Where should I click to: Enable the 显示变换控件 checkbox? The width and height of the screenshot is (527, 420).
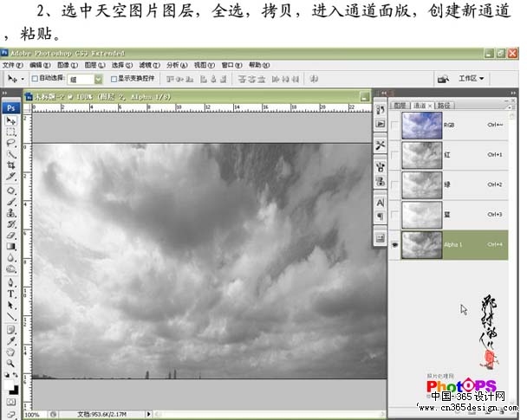click(x=114, y=79)
